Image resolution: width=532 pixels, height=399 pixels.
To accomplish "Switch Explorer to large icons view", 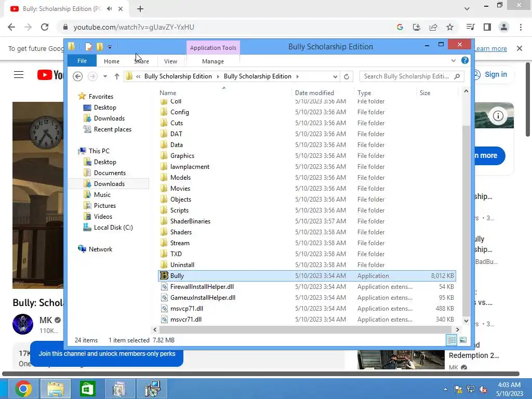I will click(x=463, y=340).
